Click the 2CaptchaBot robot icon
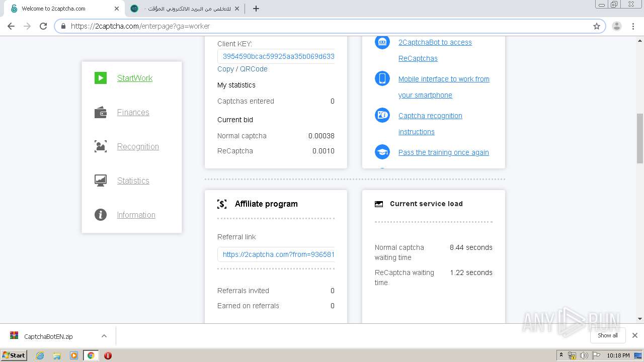The width and height of the screenshot is (644, 362). pyautogui.click(x=382, y=42)
